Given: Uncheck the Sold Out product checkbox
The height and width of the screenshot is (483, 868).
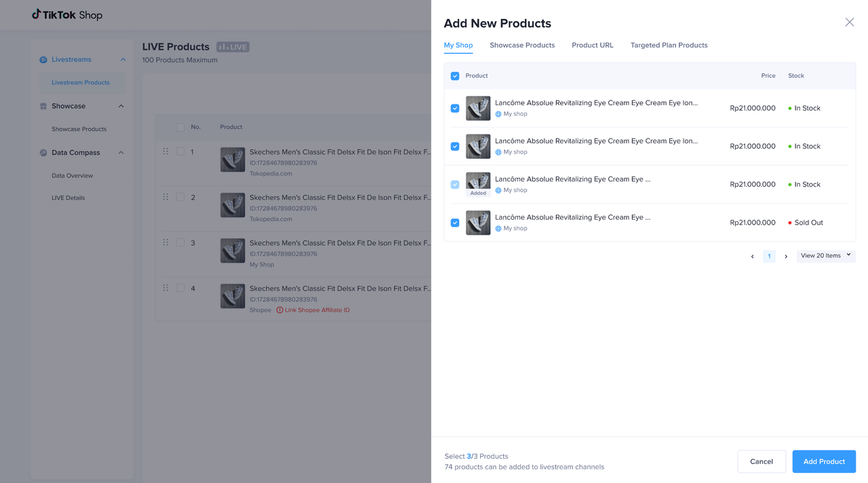Looking at the screenshot, I should click(455, 223).
